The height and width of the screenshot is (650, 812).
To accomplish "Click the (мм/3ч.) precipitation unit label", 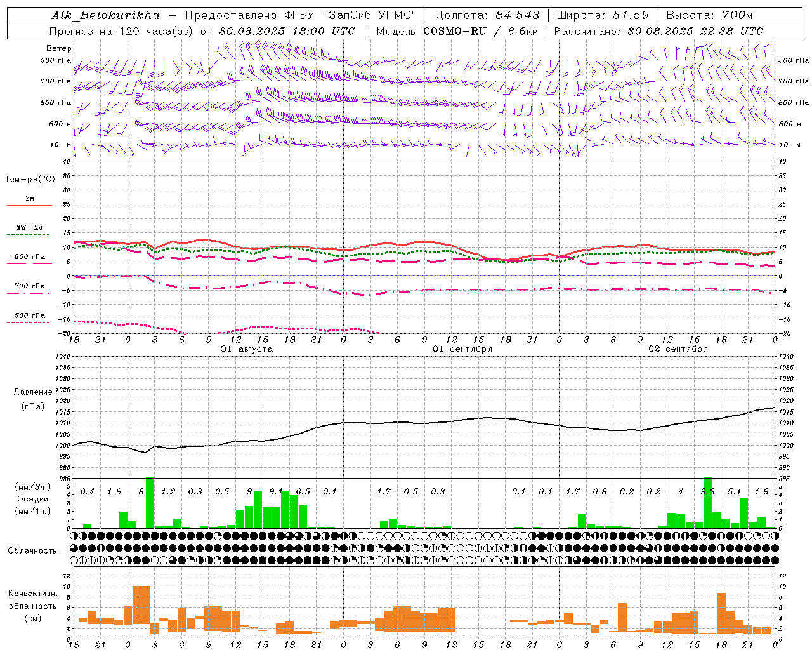I will coord(32,487).
